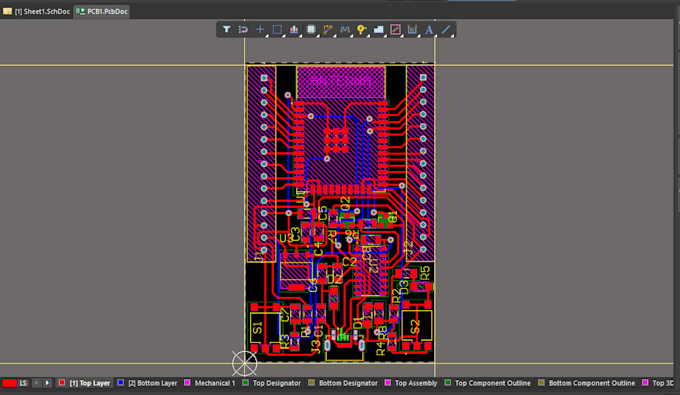Activate the [2] Bottom Layer tab
Screen dimensions: 680x395
pos(153,383)
